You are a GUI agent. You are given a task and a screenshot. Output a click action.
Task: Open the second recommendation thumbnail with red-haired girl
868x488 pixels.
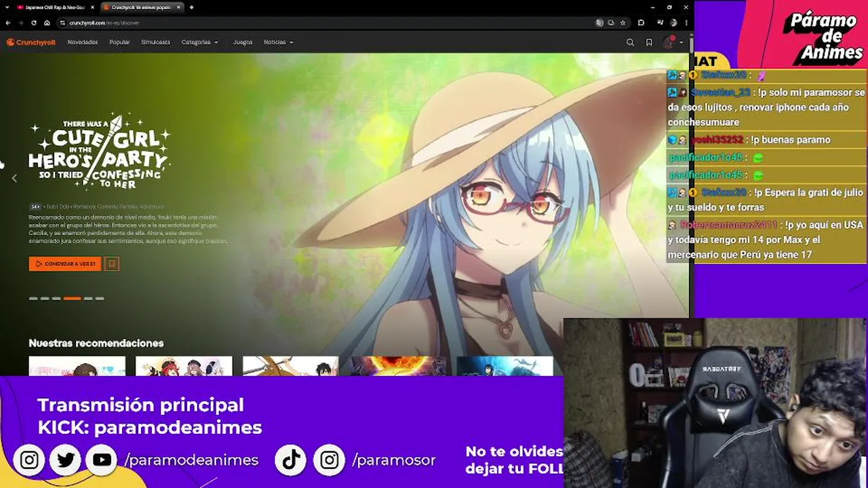tap(184, 366)
